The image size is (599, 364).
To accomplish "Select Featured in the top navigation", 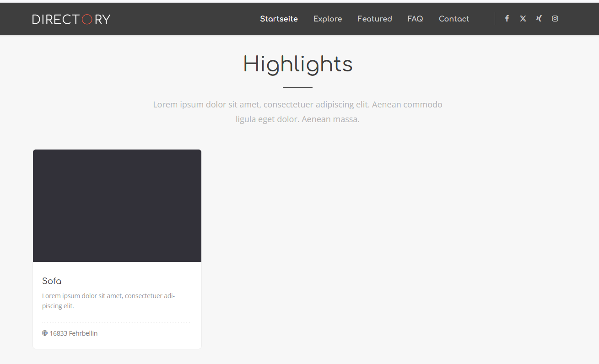I will (374, 19).
